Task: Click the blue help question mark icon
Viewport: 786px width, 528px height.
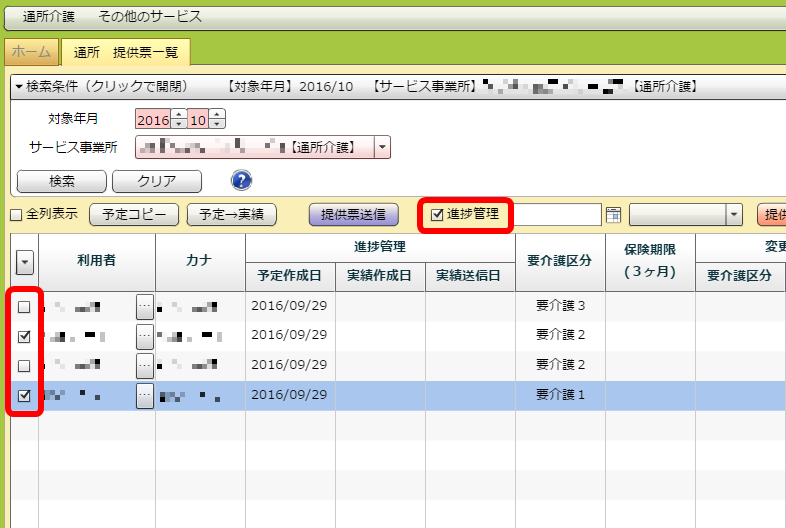Action: [241, 180]
